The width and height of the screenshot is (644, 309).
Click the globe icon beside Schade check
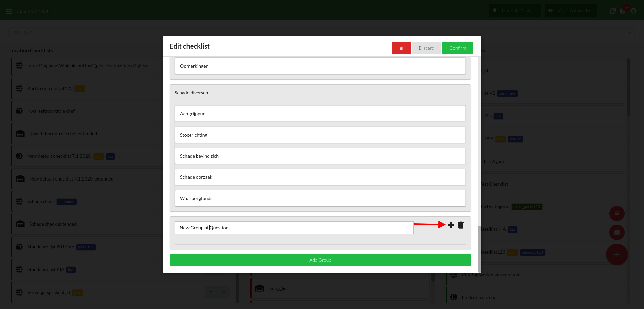[x=19, y=201]
